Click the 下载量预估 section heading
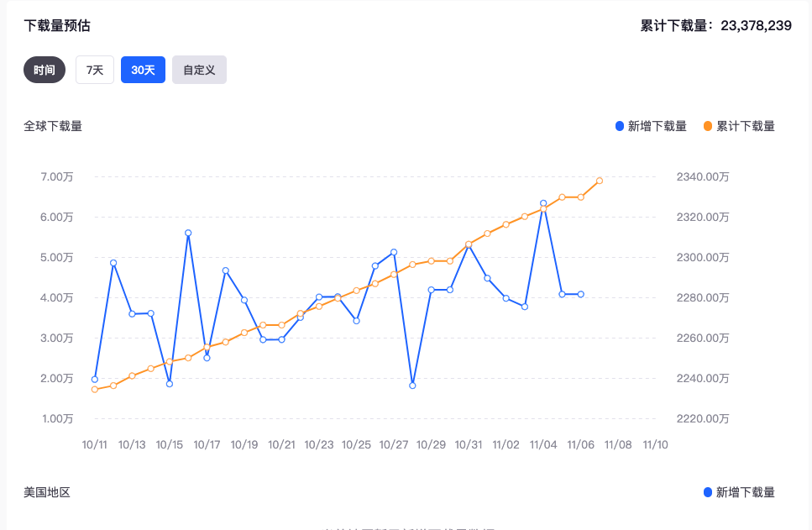This screenshot has width=812, height=530. pyautogui.click(x=57, y=25)
